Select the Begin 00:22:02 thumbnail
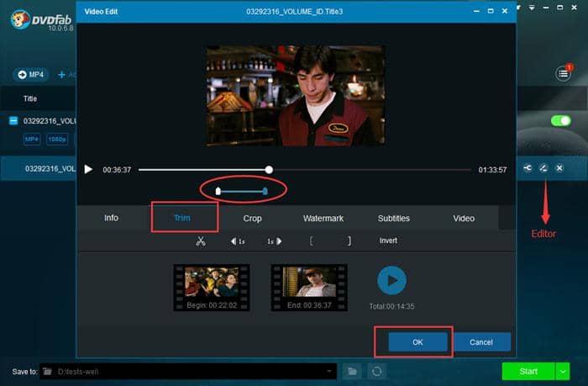Image resolution: width=588 pixels, height=386 pixels. (212, 288)
